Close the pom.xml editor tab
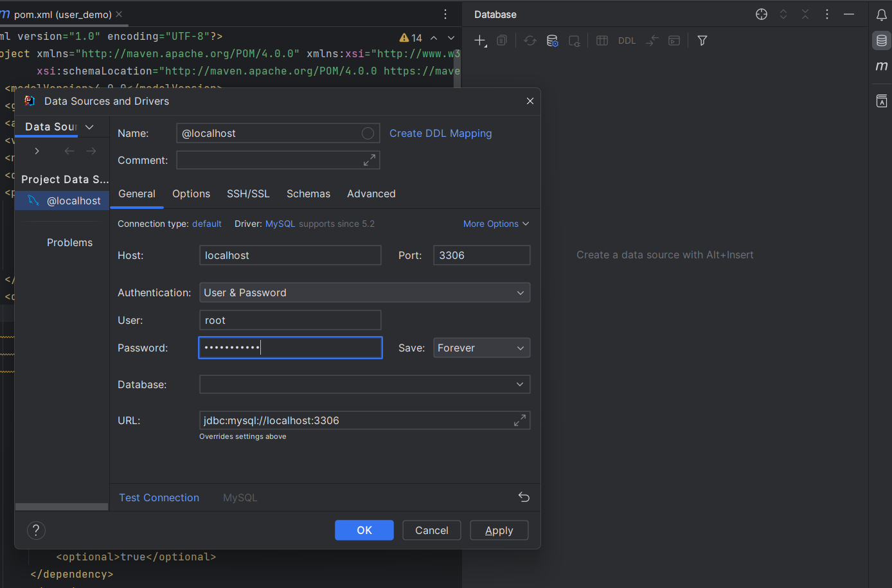Image resolution: width=892 pixels, height=588 pixels. (119, 14)
